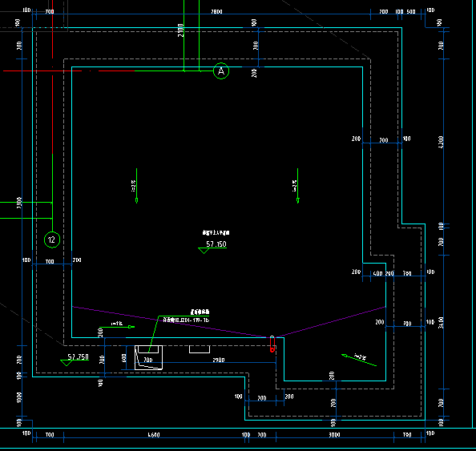
Task: Select the leader annotation text ending 179-16
Action: coord(186,320)
